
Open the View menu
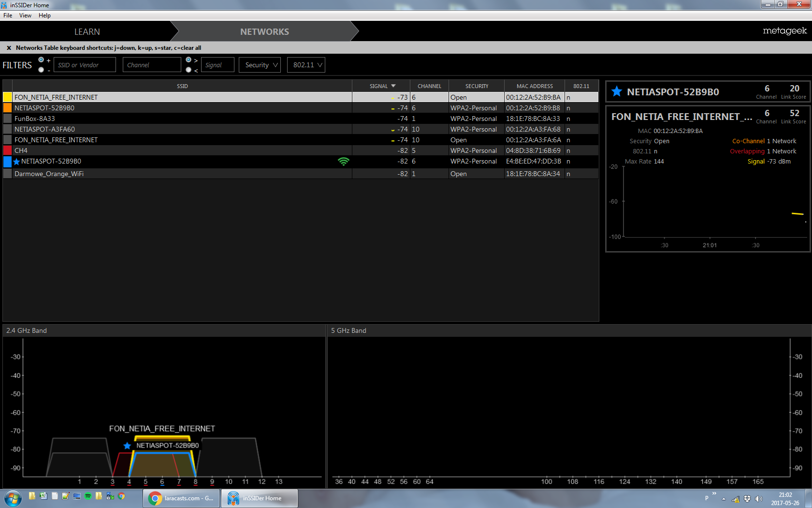click(25, 15)
